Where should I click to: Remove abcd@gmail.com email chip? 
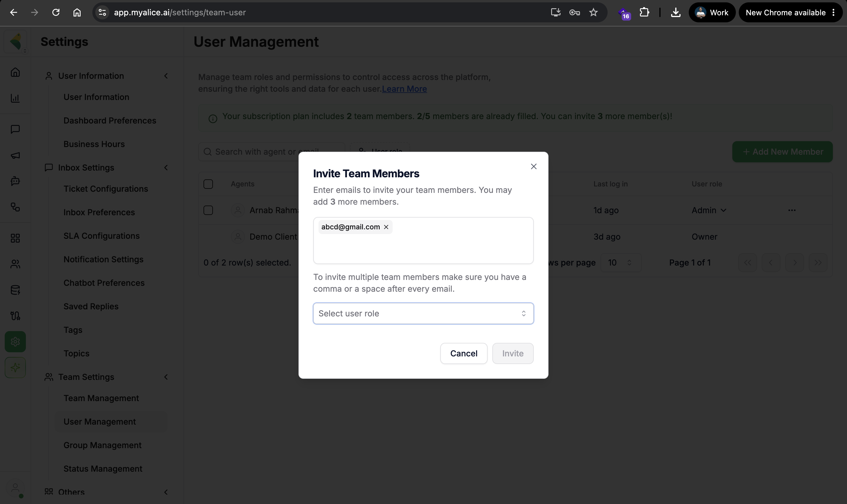click(386, 227)
